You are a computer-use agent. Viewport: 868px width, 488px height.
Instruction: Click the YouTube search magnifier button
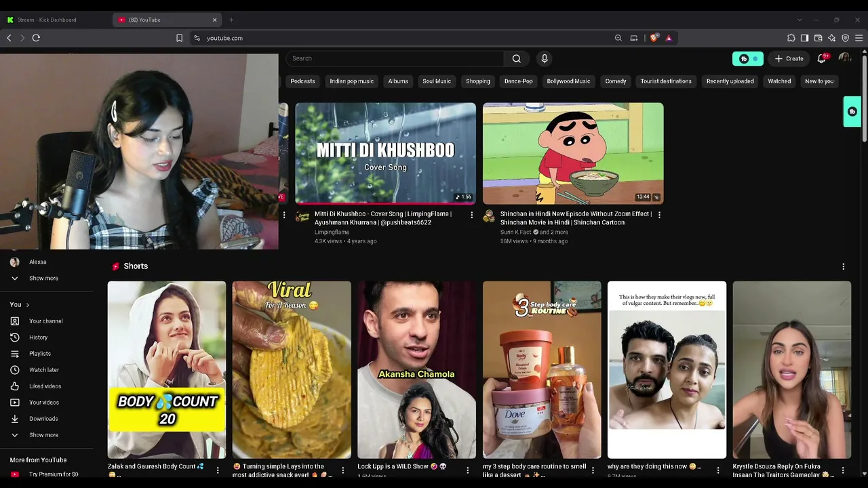tap(517, 58)
